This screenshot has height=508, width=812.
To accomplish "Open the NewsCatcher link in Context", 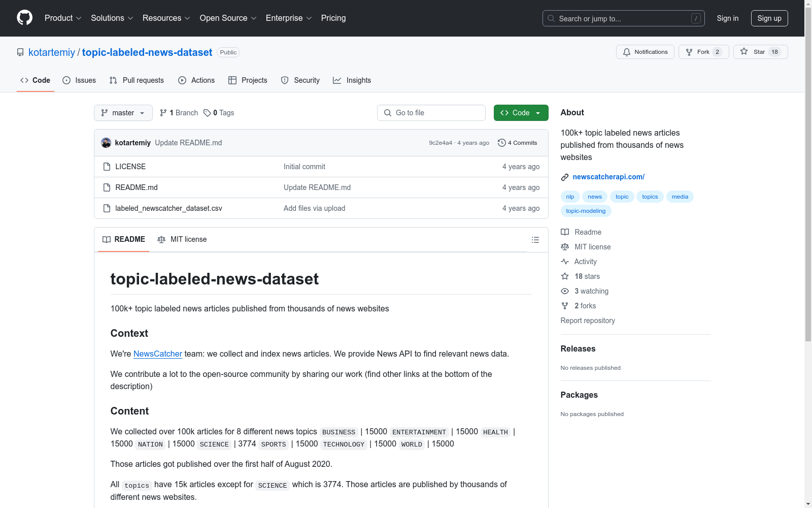I will tap(158, 354).
